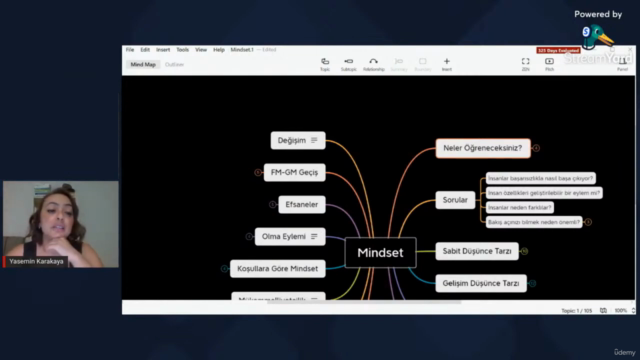Expand the Sabit Düşünce Tarzı branch
The width and height of the screenshot is (640, 360).
[x=524, y=251]
